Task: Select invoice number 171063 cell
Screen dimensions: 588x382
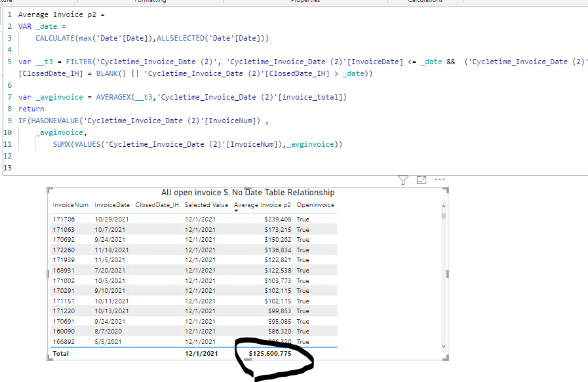Action: pyautogui.click(x=64, y=229)
